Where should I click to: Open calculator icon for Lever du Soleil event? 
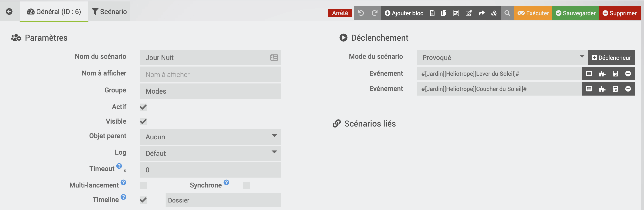click(x=615, y=74)
